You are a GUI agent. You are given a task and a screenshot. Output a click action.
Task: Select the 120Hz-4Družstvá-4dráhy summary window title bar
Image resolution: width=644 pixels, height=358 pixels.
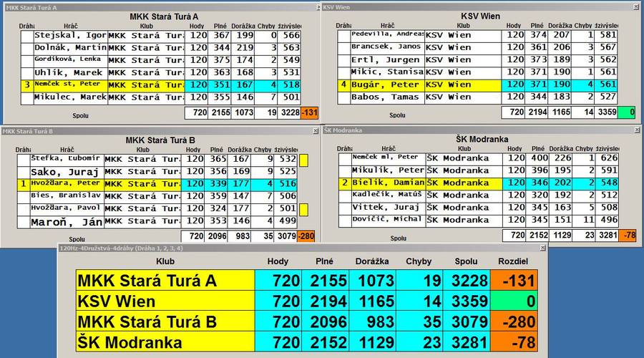[301, 248]
